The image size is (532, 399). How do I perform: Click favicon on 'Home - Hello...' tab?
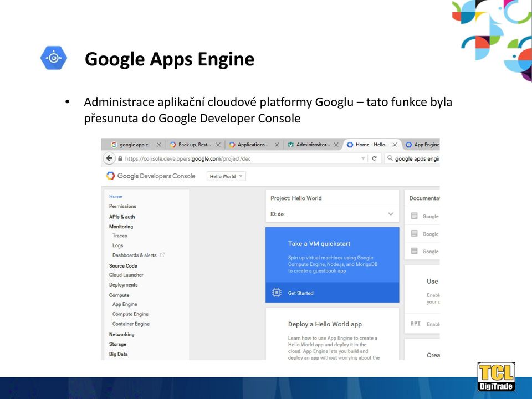tap(350, 145)
